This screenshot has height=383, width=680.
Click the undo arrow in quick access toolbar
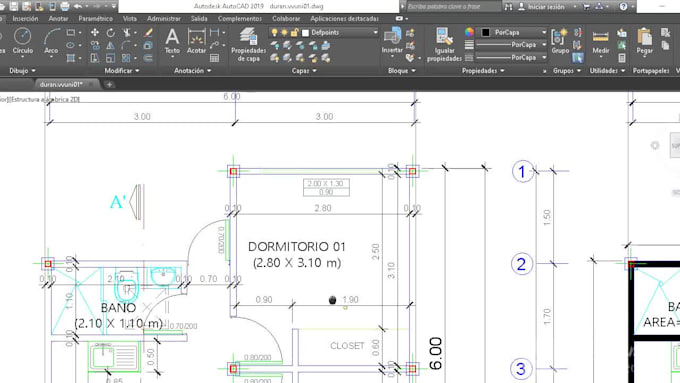point(78,7)
